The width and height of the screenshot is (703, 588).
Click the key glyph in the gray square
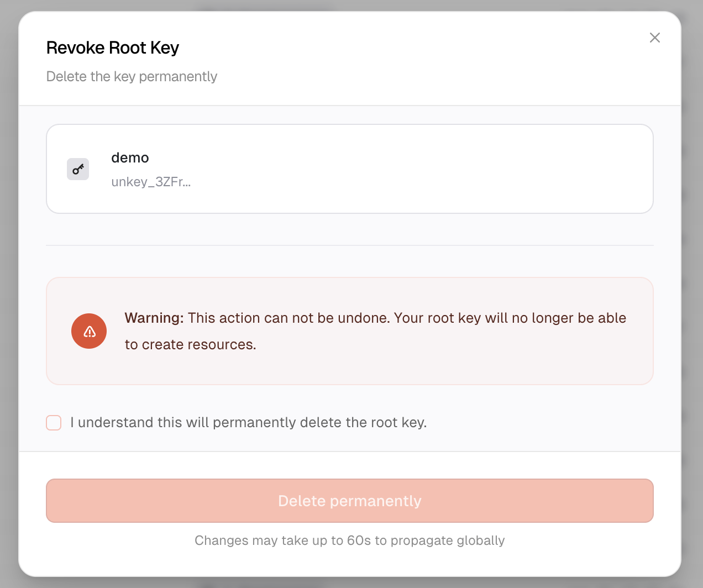point(77,169)
